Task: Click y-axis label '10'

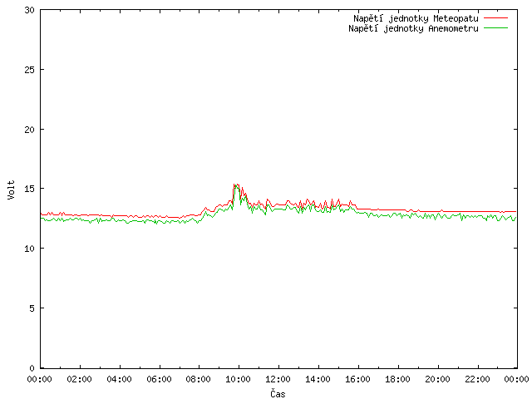Action: click(x=30, y=249)
